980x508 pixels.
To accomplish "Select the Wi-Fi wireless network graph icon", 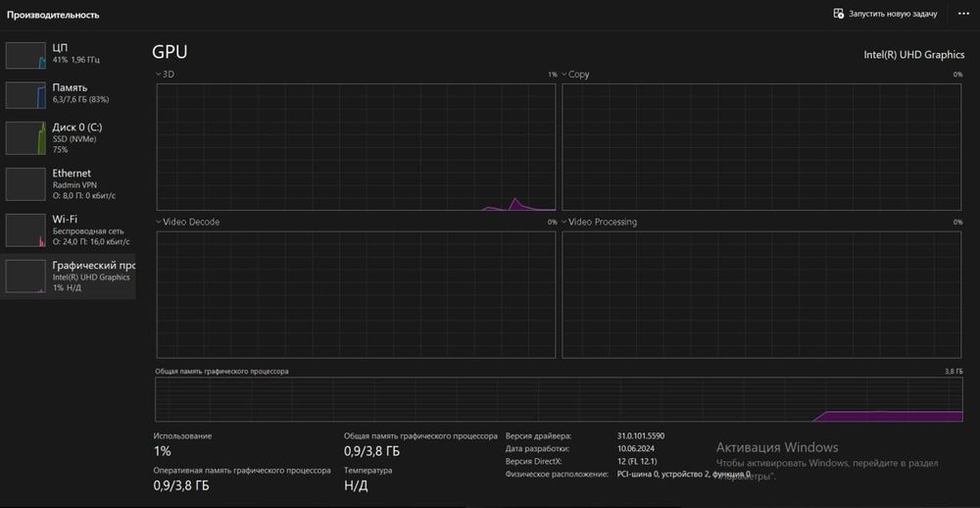I will point(25,230).
